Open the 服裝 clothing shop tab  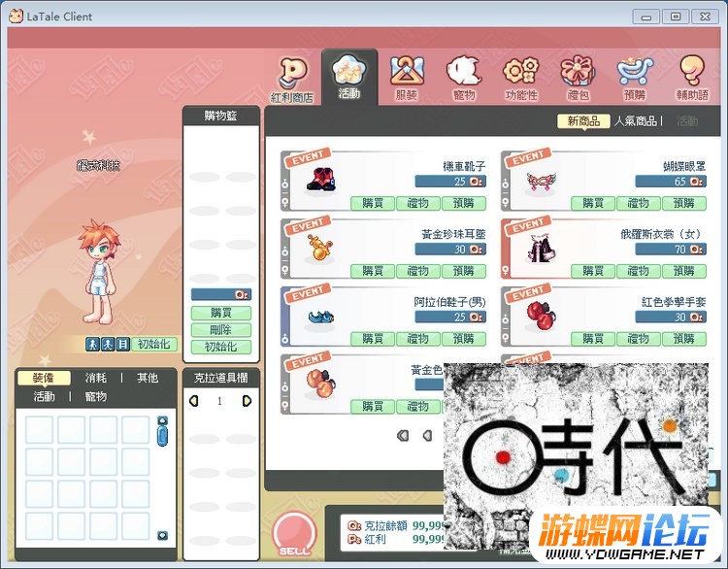(407, 79)
